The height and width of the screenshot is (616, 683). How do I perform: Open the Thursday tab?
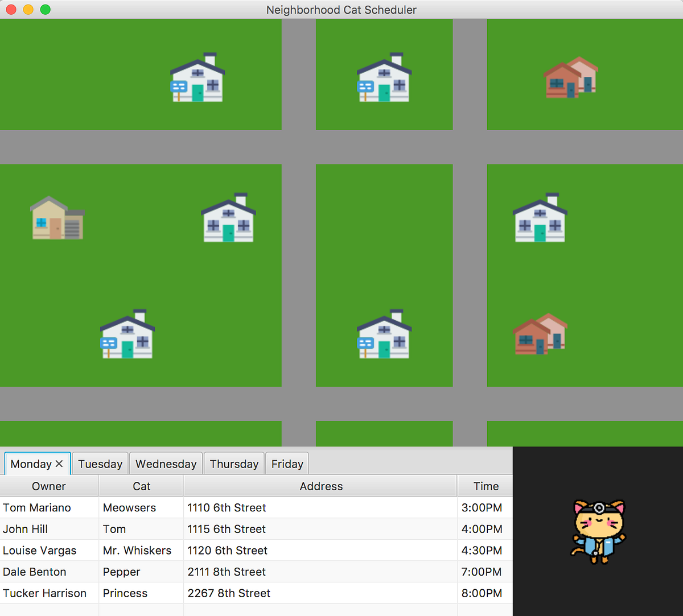point(234,463)
